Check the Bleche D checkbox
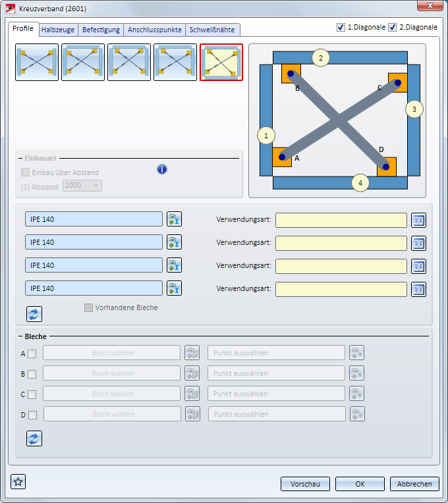 click(32, 415)
